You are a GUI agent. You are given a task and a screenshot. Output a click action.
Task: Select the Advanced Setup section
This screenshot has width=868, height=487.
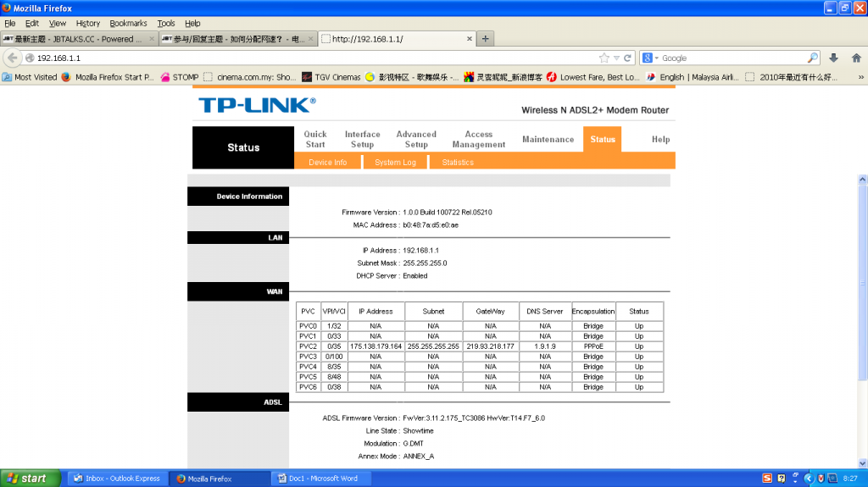pyautogui.click(x=416, y=140)
